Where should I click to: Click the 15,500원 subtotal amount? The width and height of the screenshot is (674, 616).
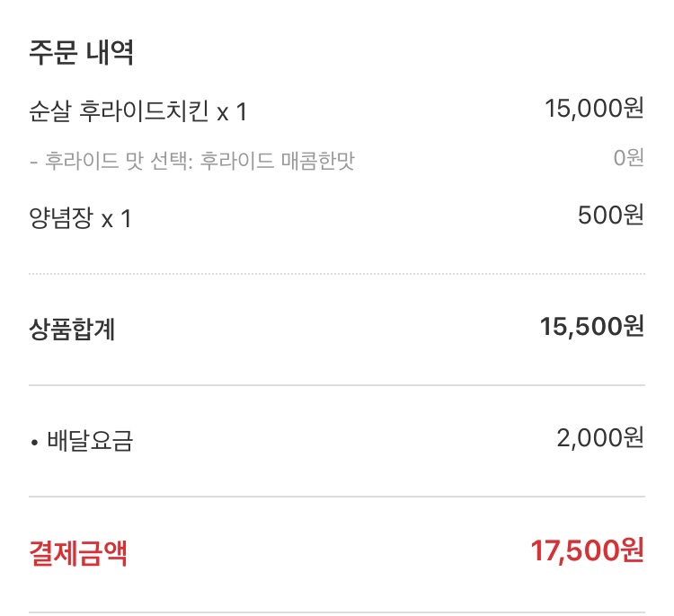pos(591,327)
